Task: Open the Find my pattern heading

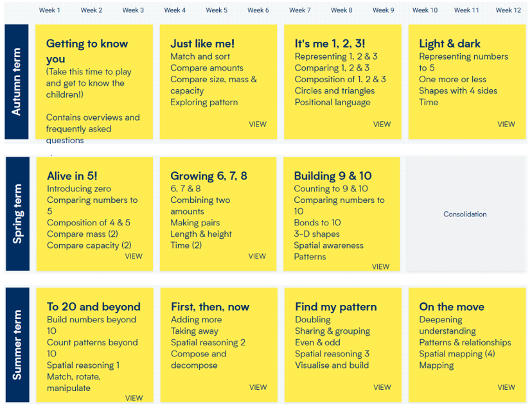Action: (336, 307)
